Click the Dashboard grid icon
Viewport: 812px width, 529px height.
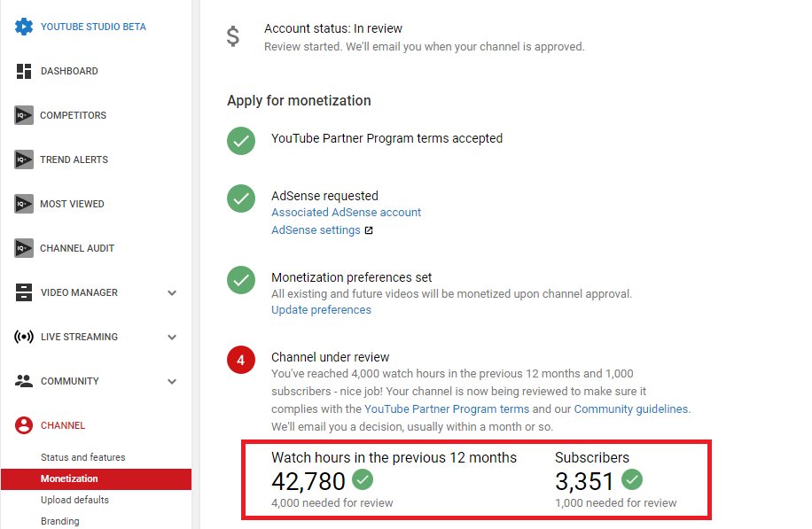[x=24, y=71]
